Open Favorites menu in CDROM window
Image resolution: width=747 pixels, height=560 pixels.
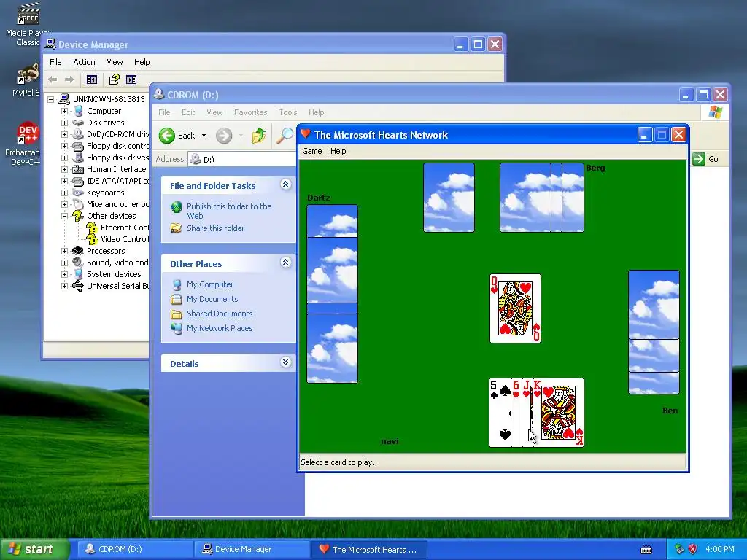(251, 112)
